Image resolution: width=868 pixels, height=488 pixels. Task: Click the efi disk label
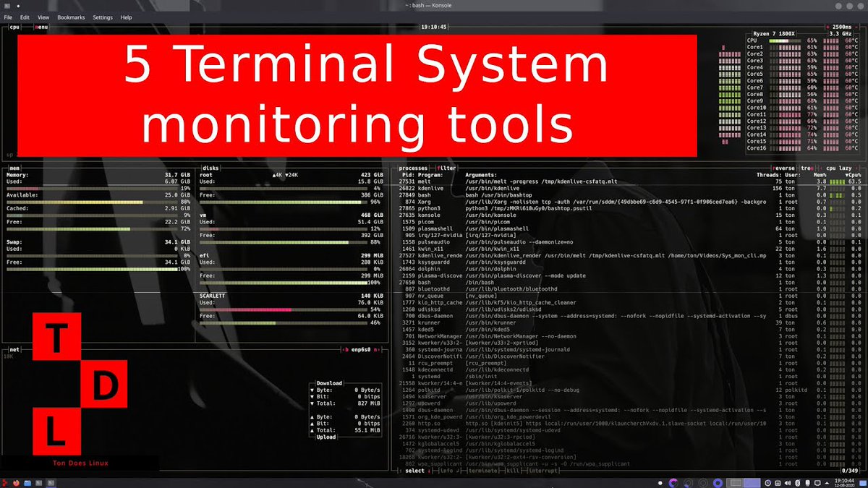pos(205,255)
